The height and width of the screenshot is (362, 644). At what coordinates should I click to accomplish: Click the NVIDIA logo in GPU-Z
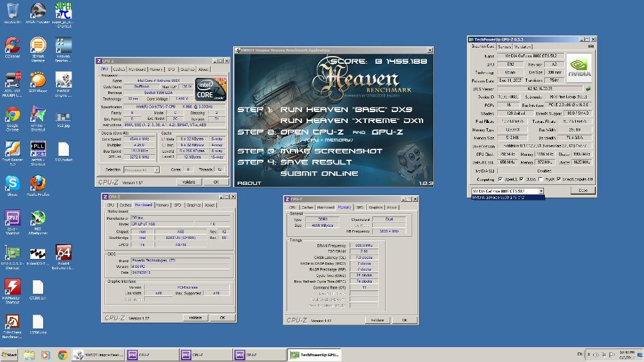[x=579, y=68]
